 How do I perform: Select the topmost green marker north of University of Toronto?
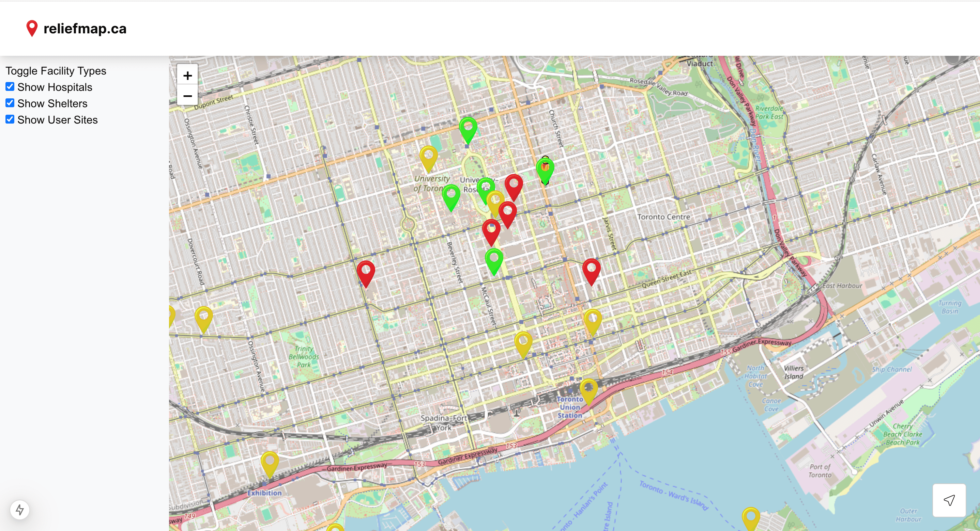(468, 128)
